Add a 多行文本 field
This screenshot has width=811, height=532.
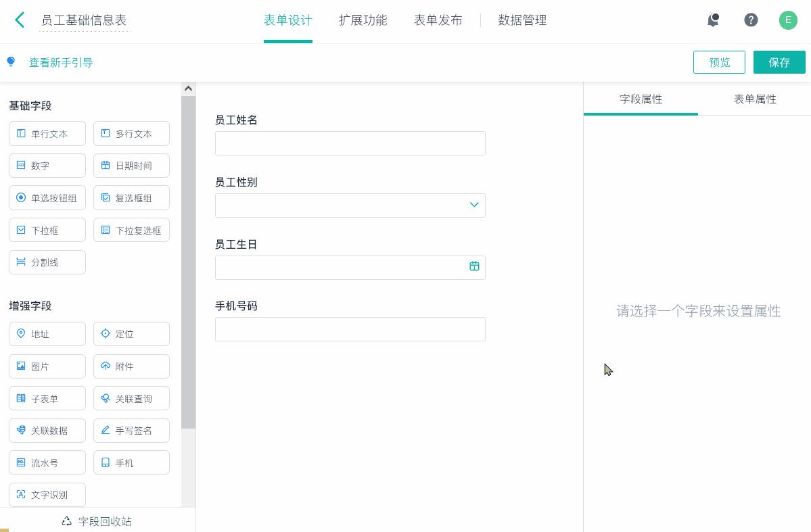point(131,133)
